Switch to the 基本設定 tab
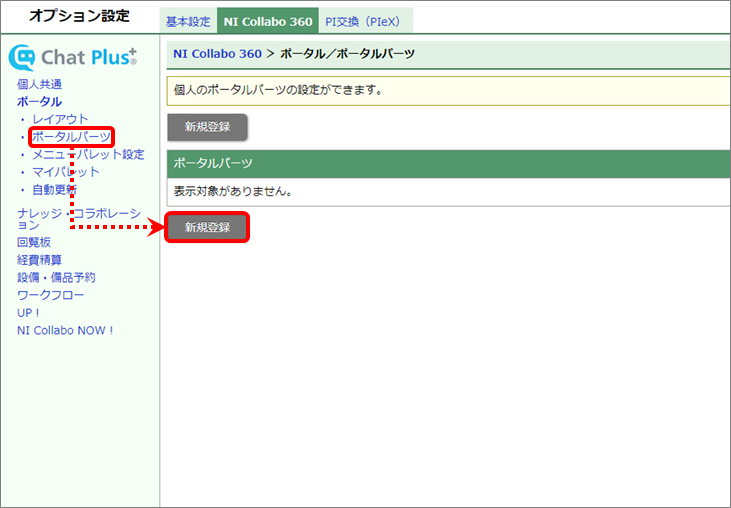 188,21
